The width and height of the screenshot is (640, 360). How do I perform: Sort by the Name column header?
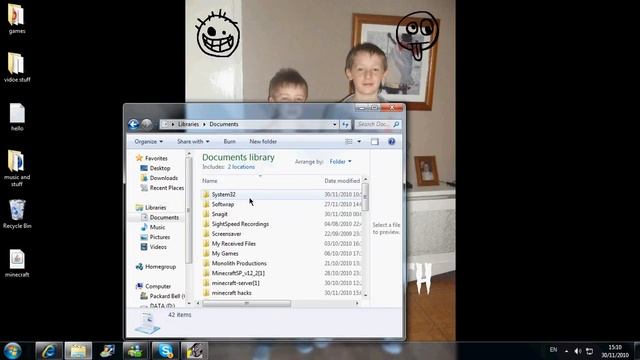(x=210, y=181)
